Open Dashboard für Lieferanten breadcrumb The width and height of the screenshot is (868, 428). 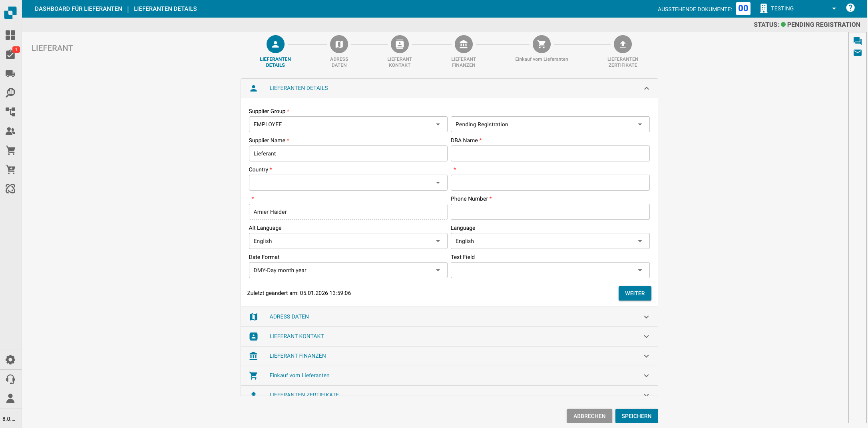pyautogui.click(x=78, y=9)
